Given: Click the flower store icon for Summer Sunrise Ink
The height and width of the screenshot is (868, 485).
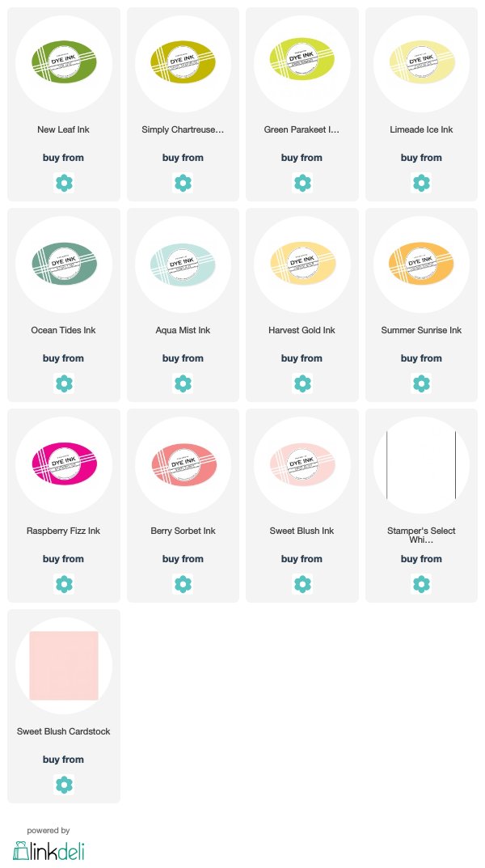Looking at the screenshot, I should pos(421,383).
